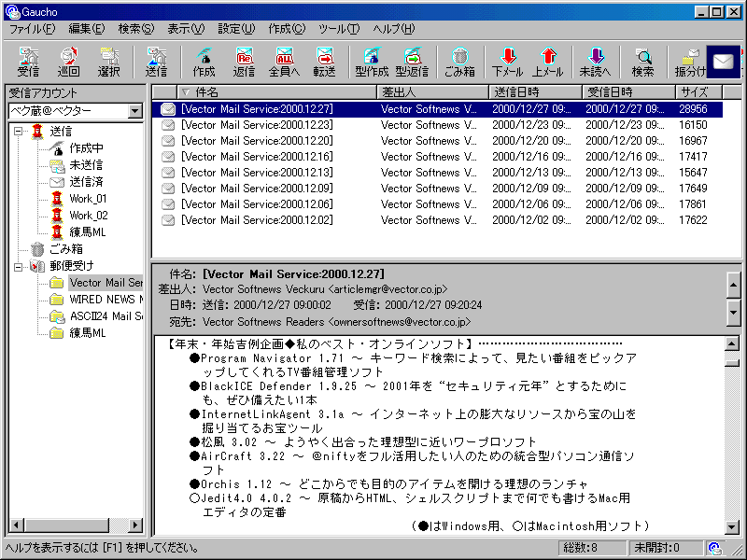The height and width of the screenshot is (560, 747).
Task: Select 送信済 folder in tree
Action: tap(86, 182)
